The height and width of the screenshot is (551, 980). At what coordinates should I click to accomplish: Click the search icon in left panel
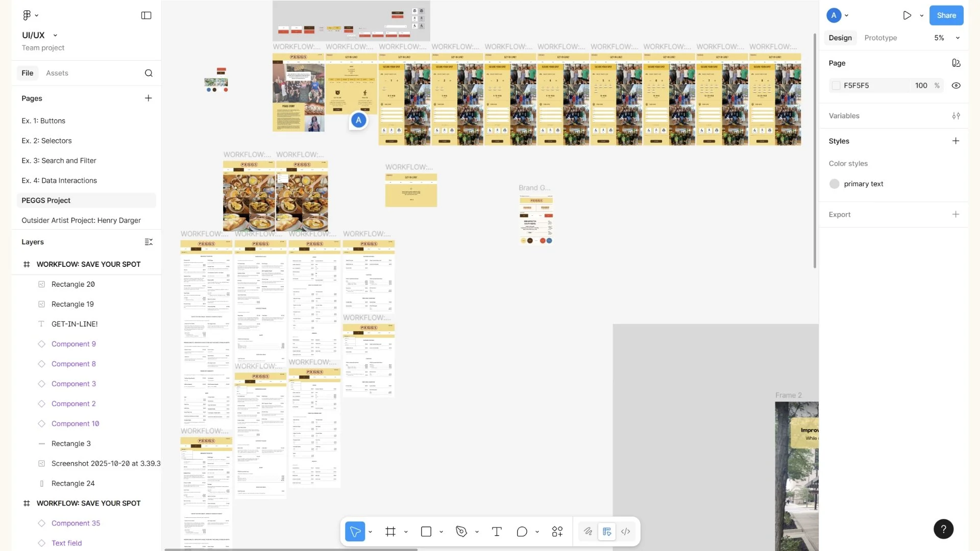(149, 73)
